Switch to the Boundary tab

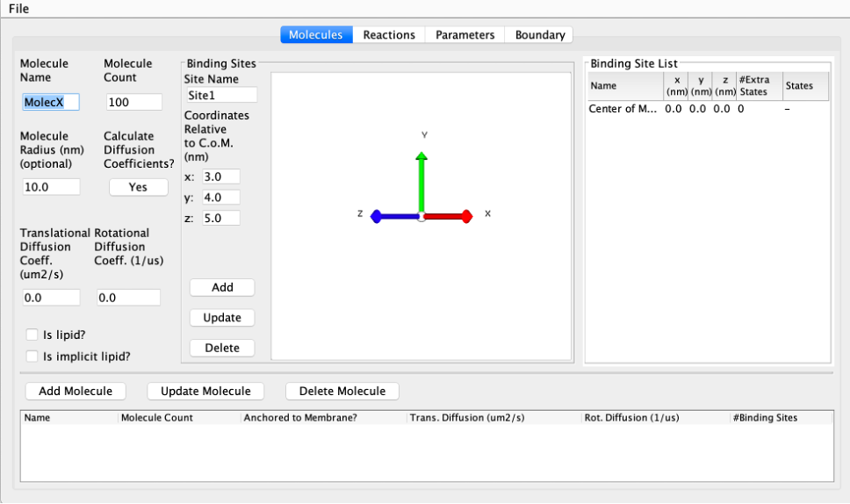pyautogui.click(x=539, y=35)
